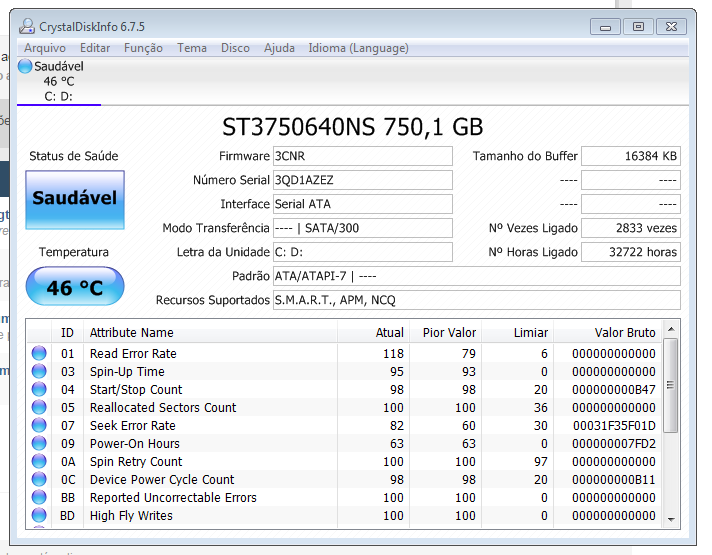Click raw value 000000000B47 of Start/Stop Count
This screenshot has height=555, width=712.
coord(614,390)
